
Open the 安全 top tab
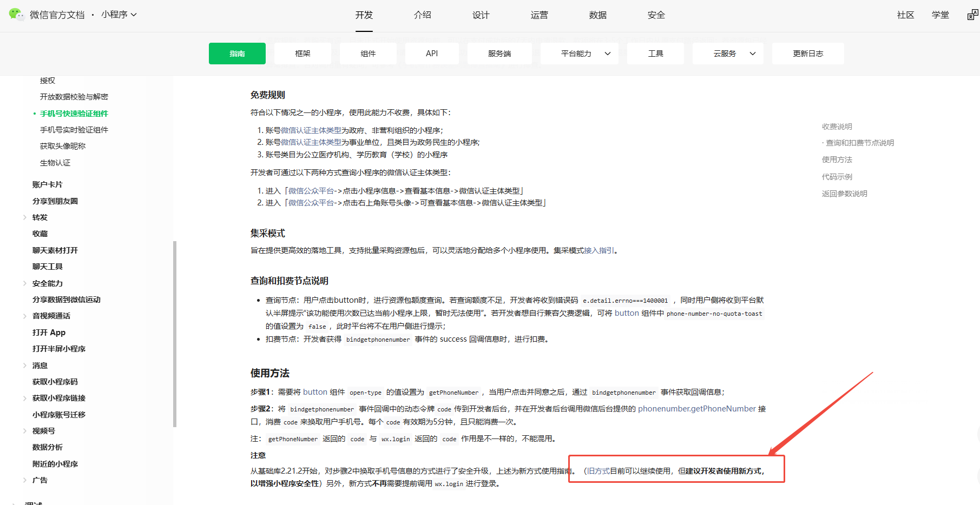[x=656, y=15]
